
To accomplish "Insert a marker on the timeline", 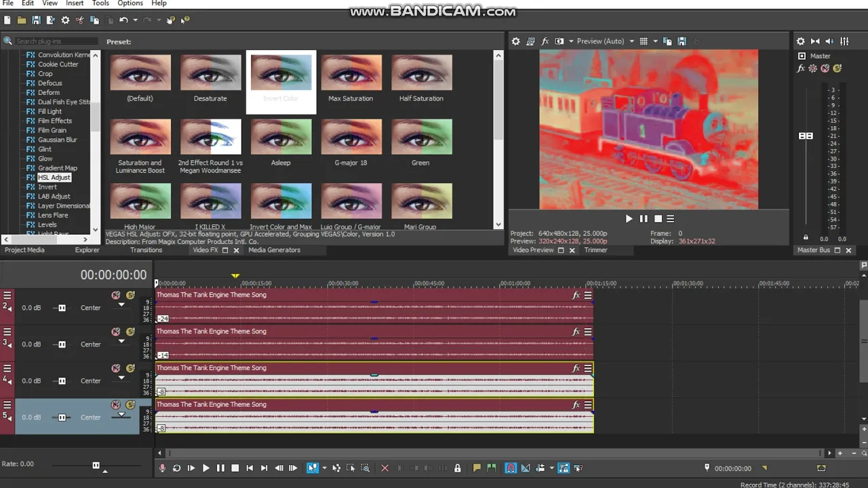I will pos(477,468).
